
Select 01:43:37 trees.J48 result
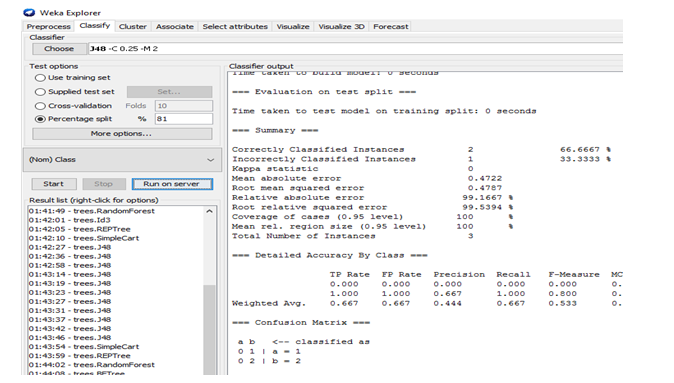(x=70, y=319)
